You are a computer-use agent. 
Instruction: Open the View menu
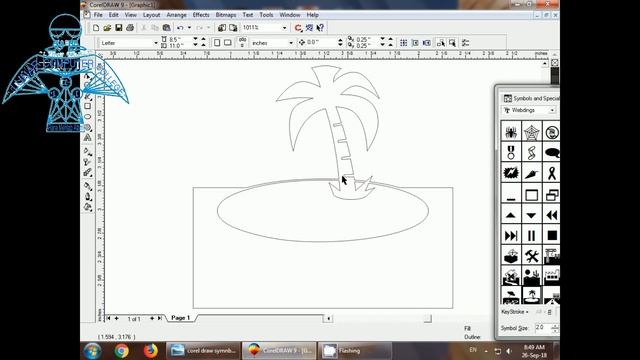[x=131, y=15]
